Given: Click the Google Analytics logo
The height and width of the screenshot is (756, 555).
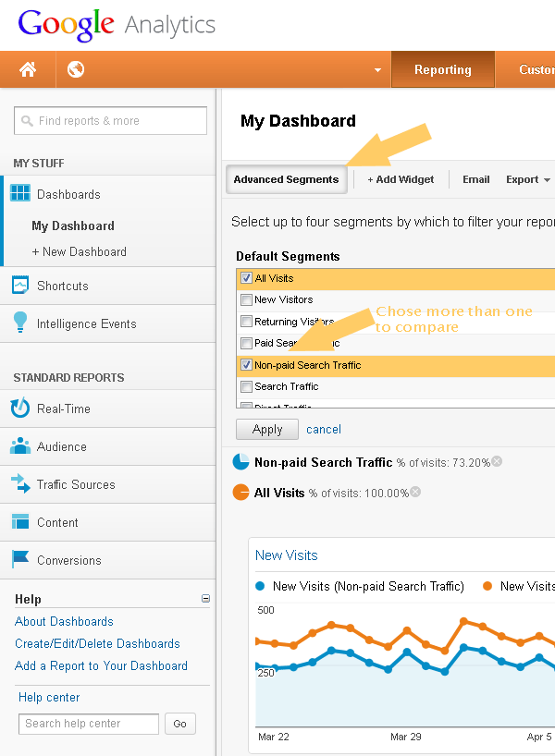Looking at the screenshot, I should coord(117,25).
